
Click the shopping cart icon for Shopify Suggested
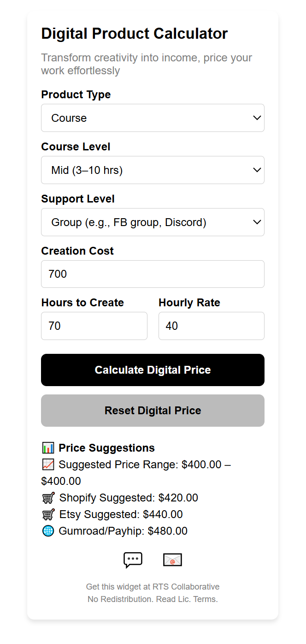click(x=48, y=498)
